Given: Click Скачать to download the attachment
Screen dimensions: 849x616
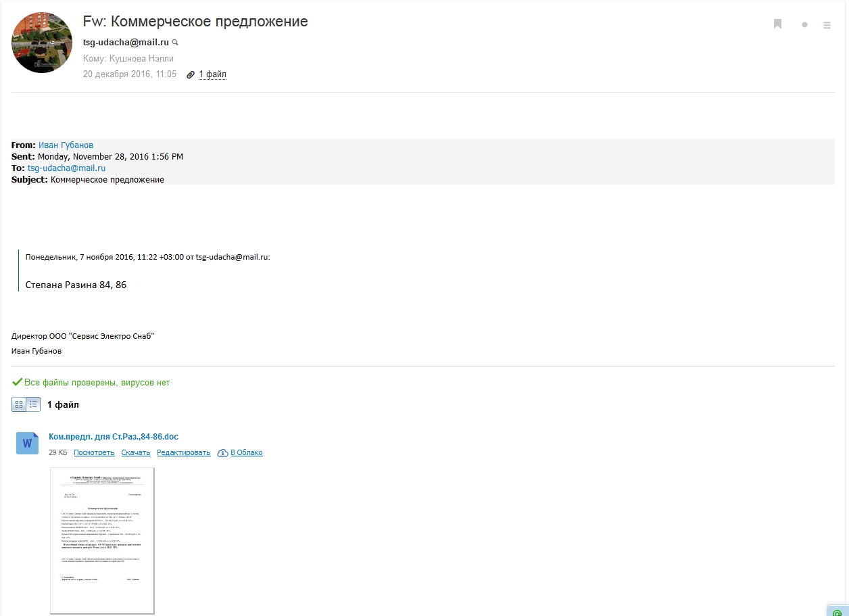Looking at the screenshot, I should click(136, 452).
